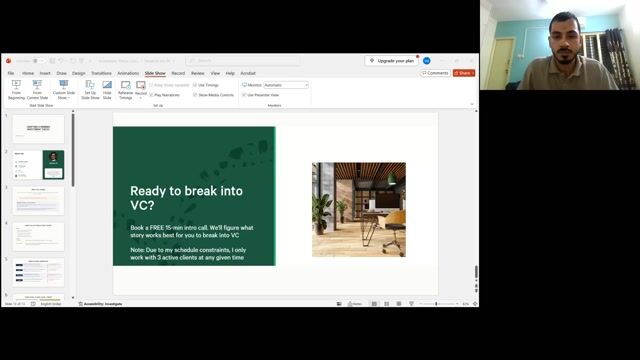Open the blue account profile icon
This screenshot has width=640, height=360.
click(x=427, y=61)
